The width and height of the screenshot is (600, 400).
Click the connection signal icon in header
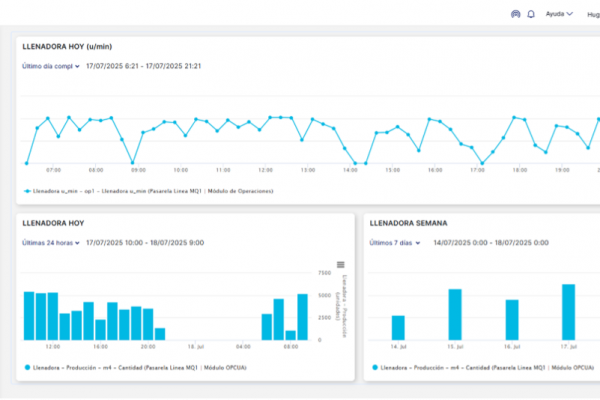point(516,15)
